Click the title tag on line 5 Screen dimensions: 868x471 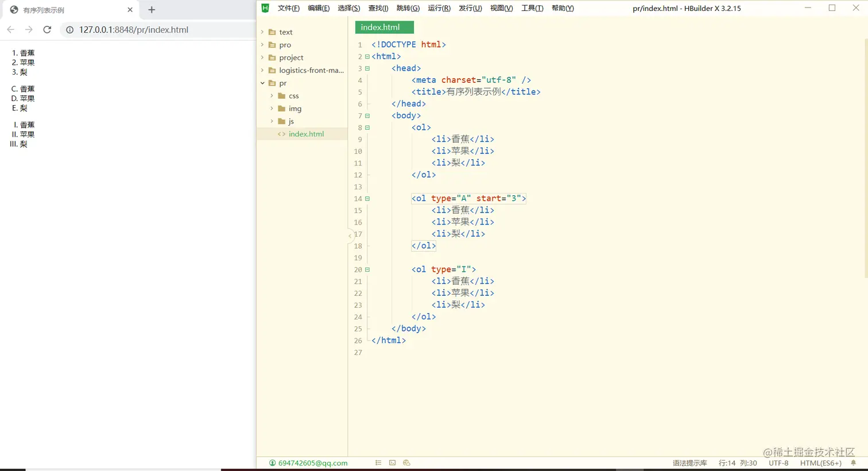click(476, 92)
